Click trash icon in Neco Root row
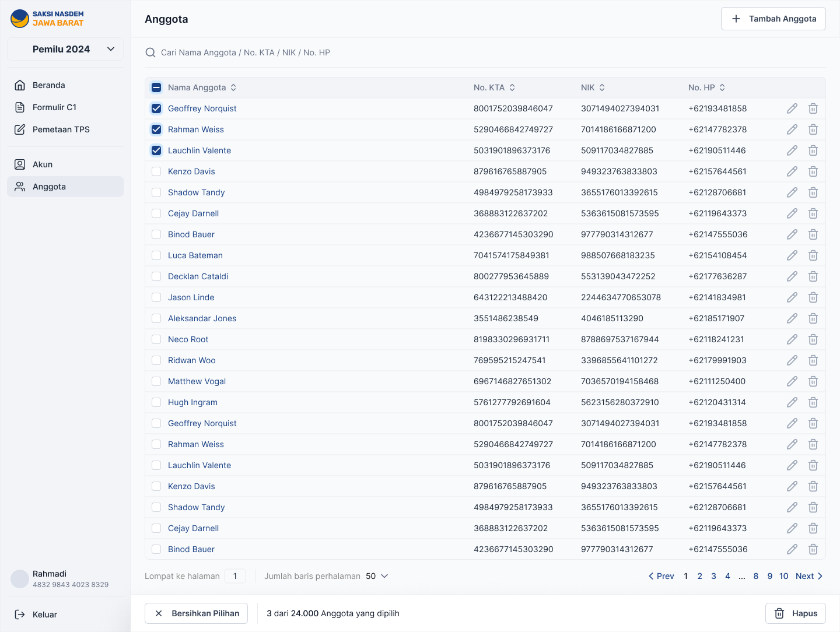Screen dimensions: 840x632 pyautogui.click(x=813, y=339)
